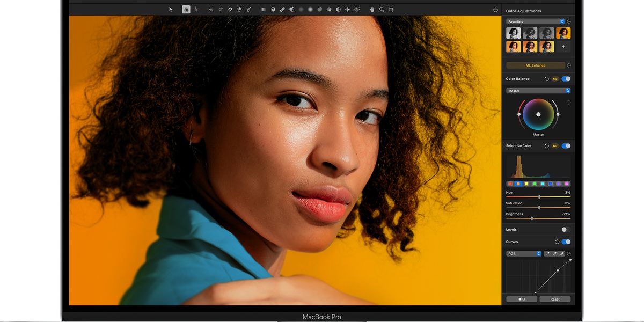This screenshot has width=644, height=322.
Task: Click the Brightness slider handle
Action: click(x=532, y=218)
